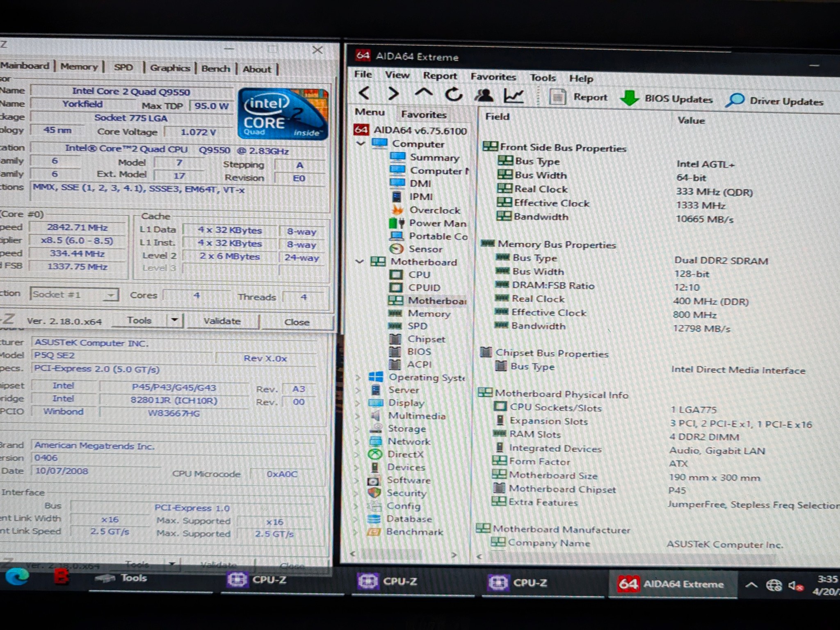Open Microsoft Edge from taskbar
840x630 pixels.
pos(17,577)
